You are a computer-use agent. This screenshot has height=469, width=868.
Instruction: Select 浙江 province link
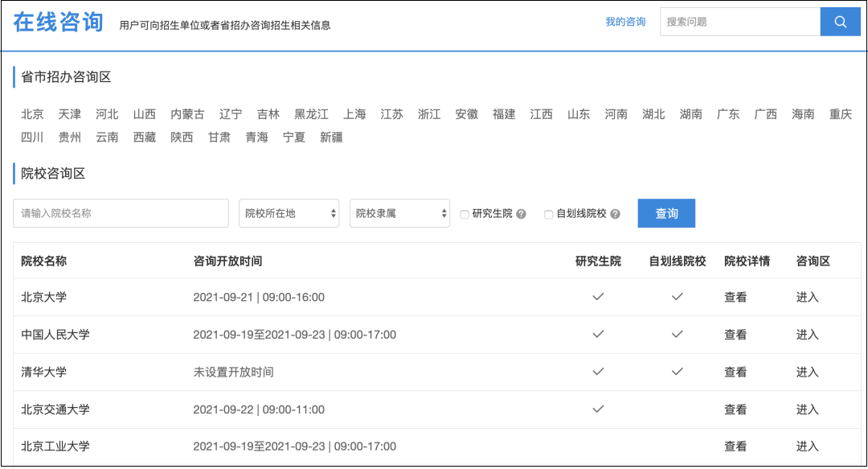429,114
